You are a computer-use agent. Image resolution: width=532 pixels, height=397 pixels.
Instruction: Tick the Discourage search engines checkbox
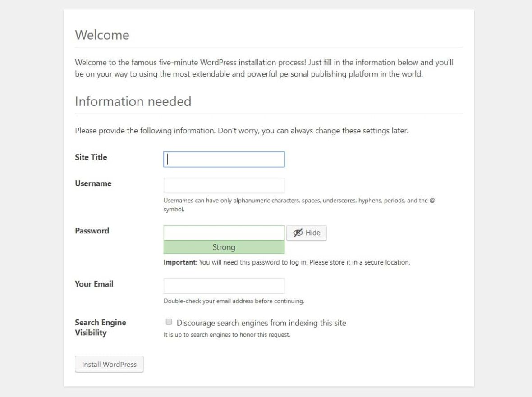169,322
